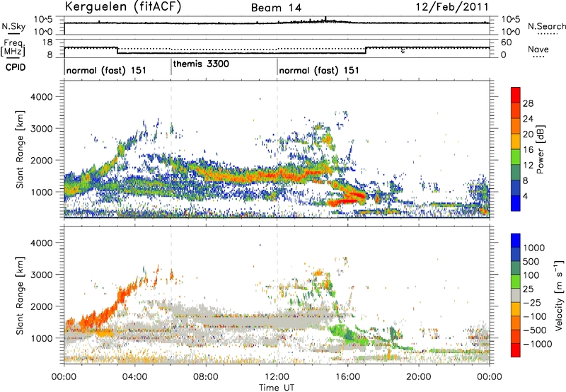Image resolution: width=566 pixels, height=392 pixels.
Task: Click the '500' tick on velocity colorbar
Action: point(533,261)
